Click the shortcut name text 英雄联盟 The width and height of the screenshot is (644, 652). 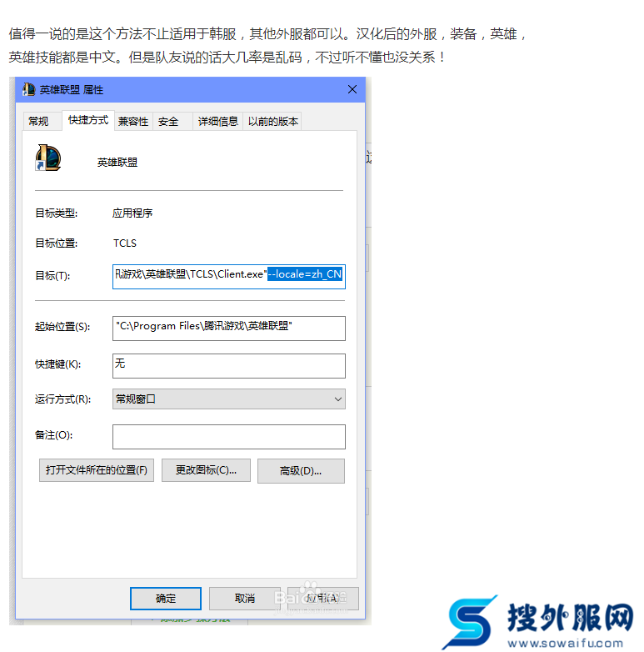[117, 163]
